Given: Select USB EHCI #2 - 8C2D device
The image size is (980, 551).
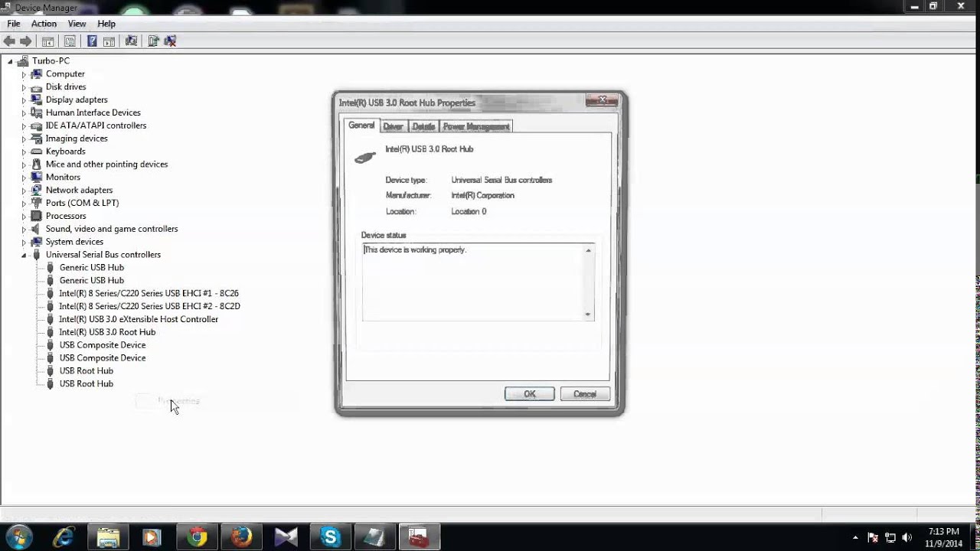Looking at the screenshot, I should click(150, 306).
